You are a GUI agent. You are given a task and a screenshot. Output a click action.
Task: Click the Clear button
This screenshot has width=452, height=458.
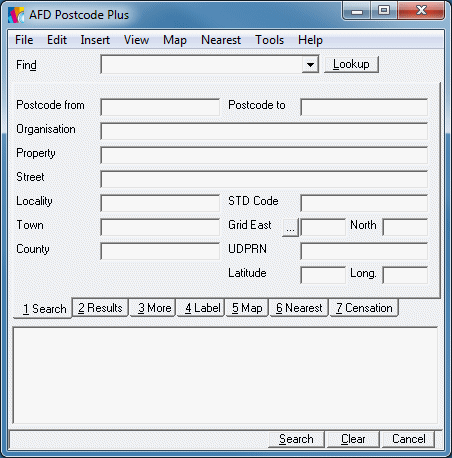(353, 439)
